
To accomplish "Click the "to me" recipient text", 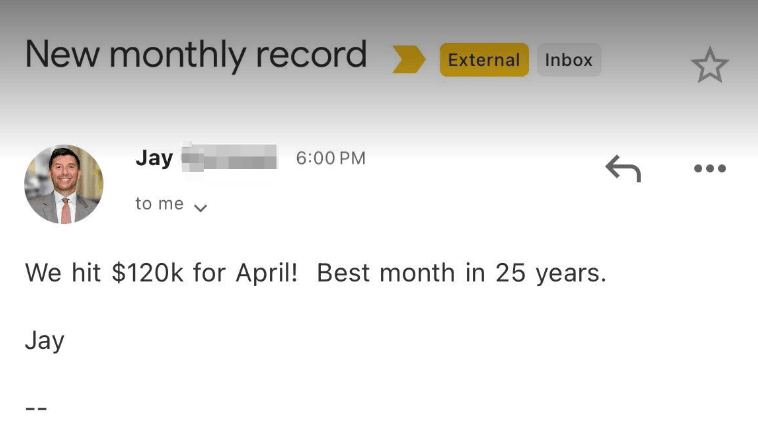I will [x=159, y=204].
